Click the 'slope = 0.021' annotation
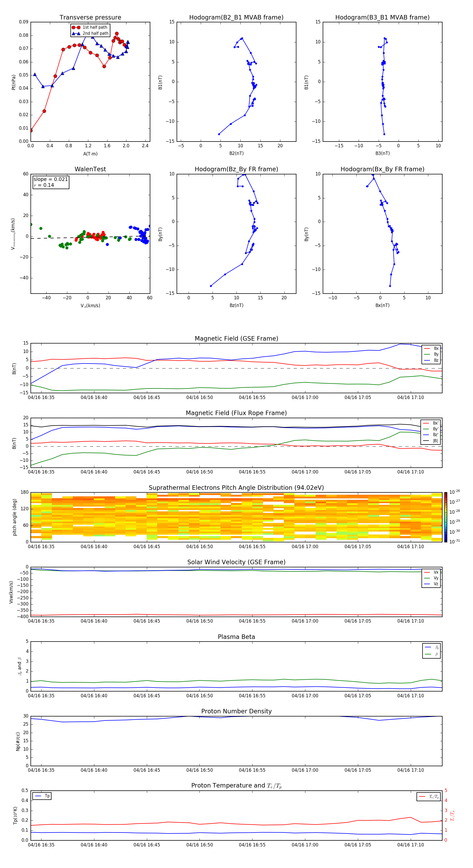473x868 pixels. [51, 179]
